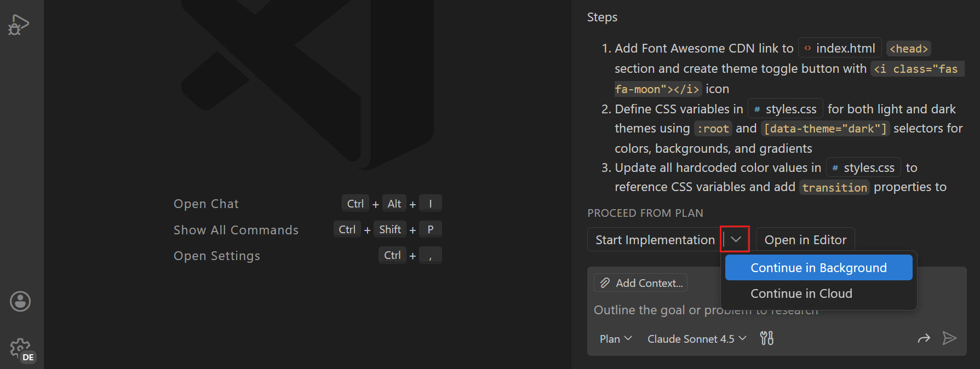980x369 pixels.
Task: Click the send prompt paper plane icon
Action: (950, 338)
